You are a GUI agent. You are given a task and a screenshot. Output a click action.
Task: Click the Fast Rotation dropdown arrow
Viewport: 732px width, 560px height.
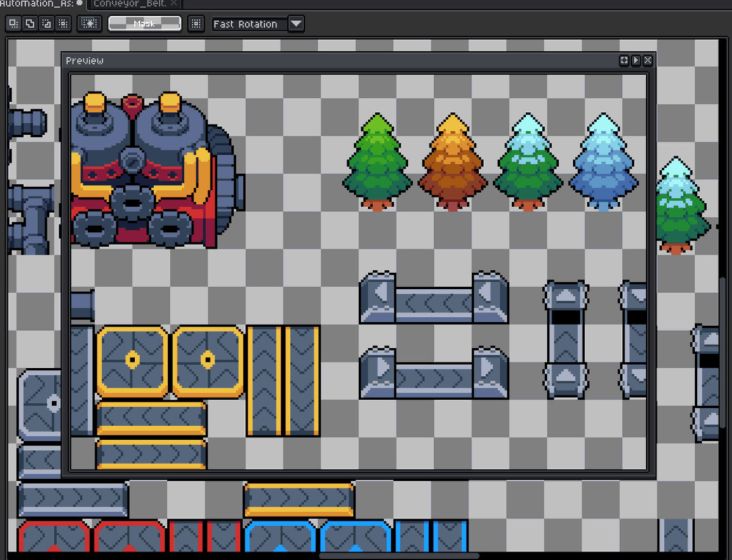(x=296, y=24)
